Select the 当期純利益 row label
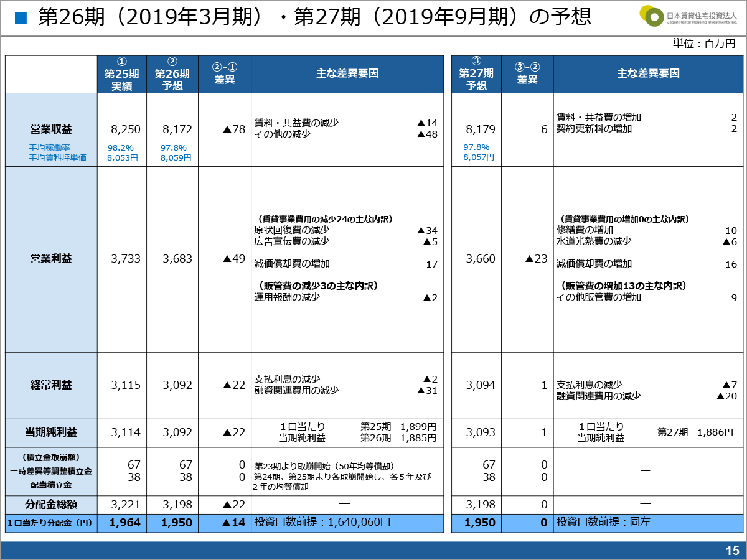The image size is (747, 560). (51, 432)
